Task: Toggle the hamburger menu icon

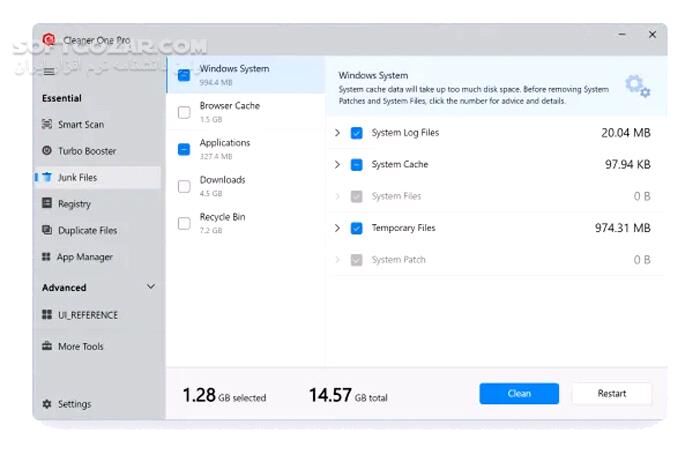Action: point(49,71)
